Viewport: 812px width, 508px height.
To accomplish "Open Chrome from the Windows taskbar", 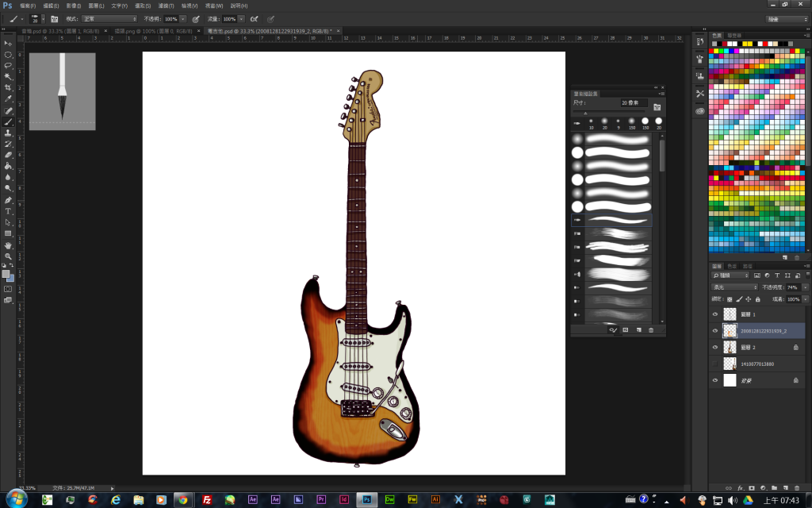I will [x=182, y=500].
